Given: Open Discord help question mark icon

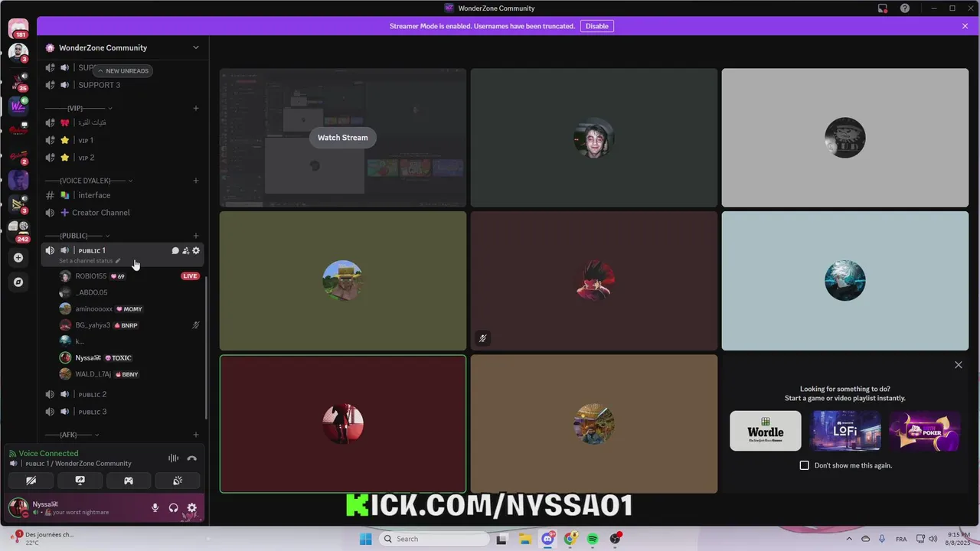Looking at the screenshot, I should pyautogui.click(x=905, y=8).
